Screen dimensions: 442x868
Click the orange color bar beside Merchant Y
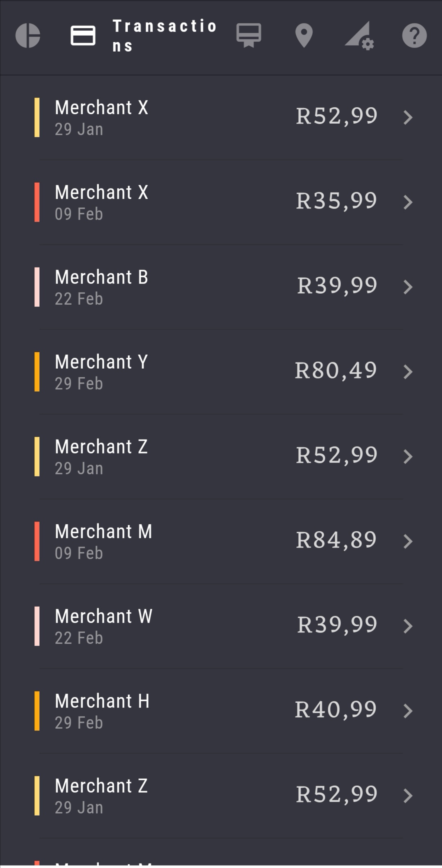pos(37,372)
